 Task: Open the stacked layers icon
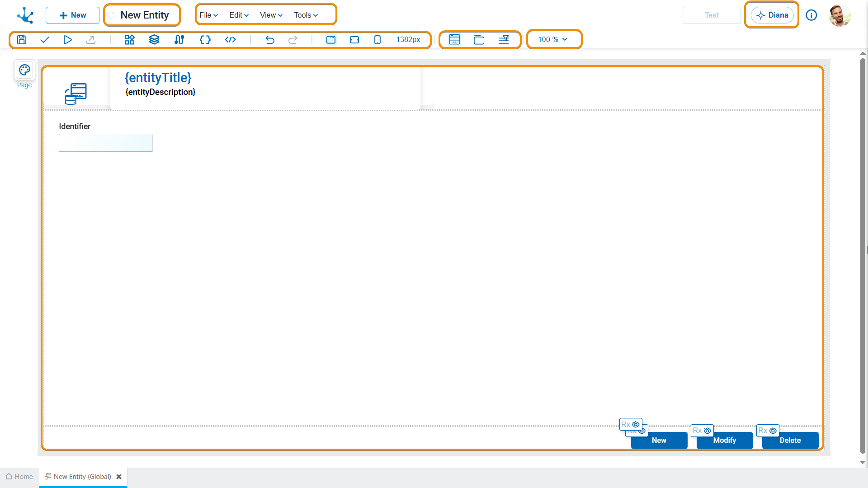(x=154, y=40)
